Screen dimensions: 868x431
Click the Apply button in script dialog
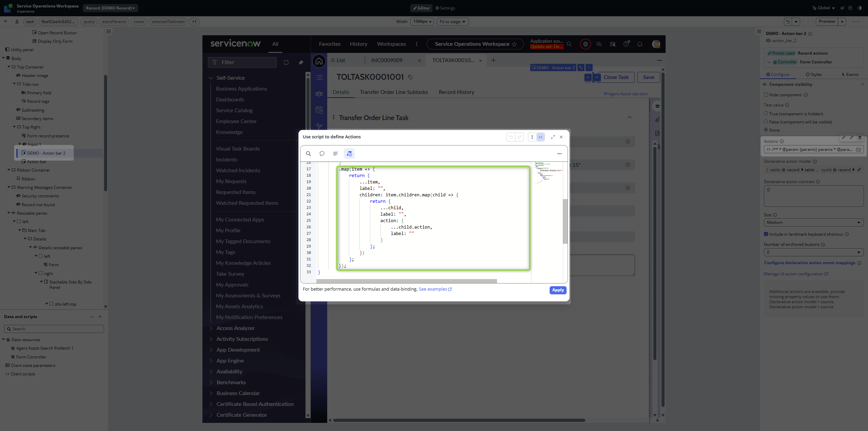click(557, 290)
